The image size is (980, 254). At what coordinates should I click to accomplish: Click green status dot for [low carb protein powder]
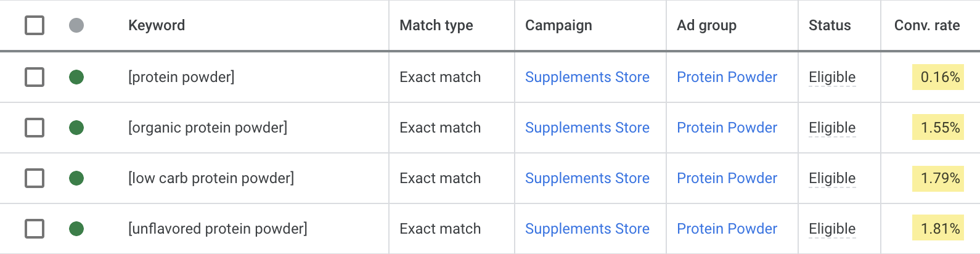coord(76,178)
